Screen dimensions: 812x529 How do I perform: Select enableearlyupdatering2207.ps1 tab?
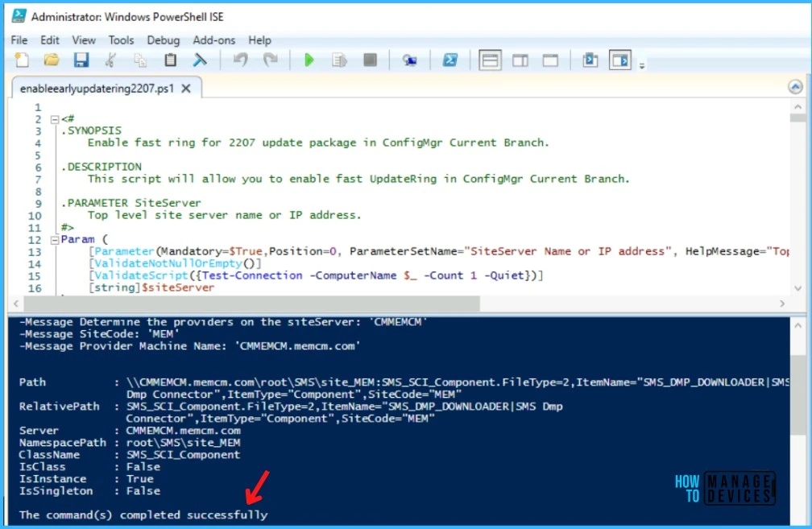97,89
